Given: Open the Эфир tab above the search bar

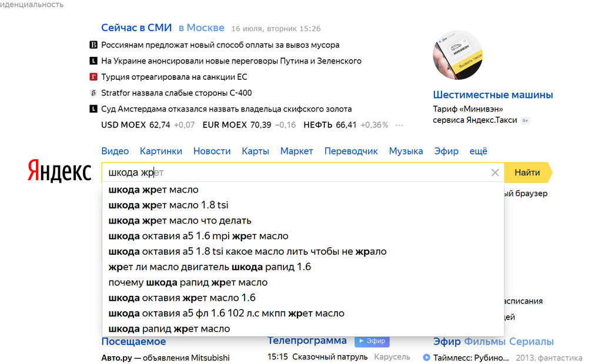Looking at the screenshot, I should coord(446,151).
